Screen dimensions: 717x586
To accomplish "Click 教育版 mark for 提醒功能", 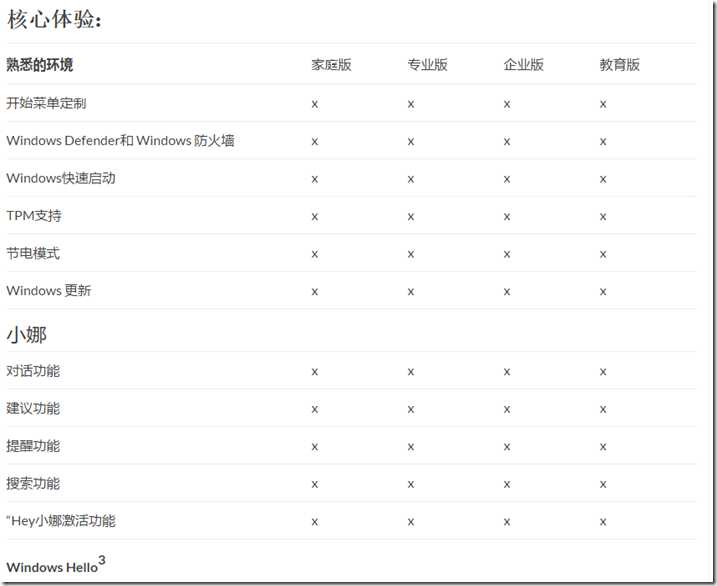I will click(x=603, y=447).
